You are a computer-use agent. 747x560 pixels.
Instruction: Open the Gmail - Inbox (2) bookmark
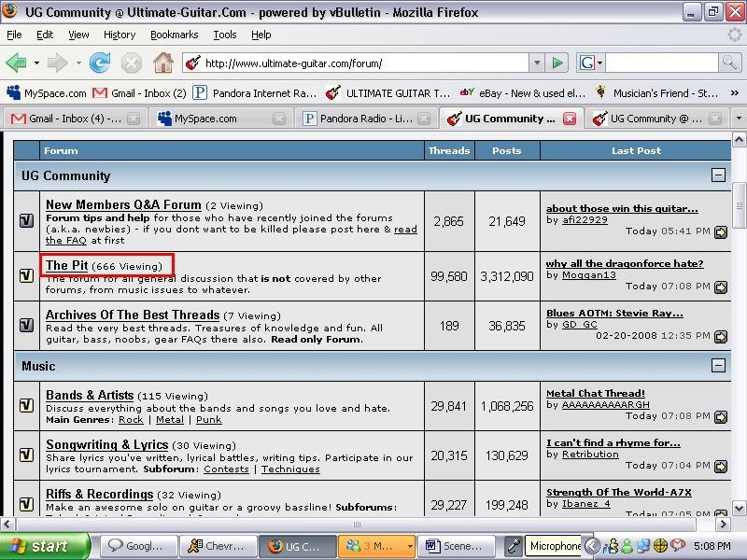(x=138, y=92)
